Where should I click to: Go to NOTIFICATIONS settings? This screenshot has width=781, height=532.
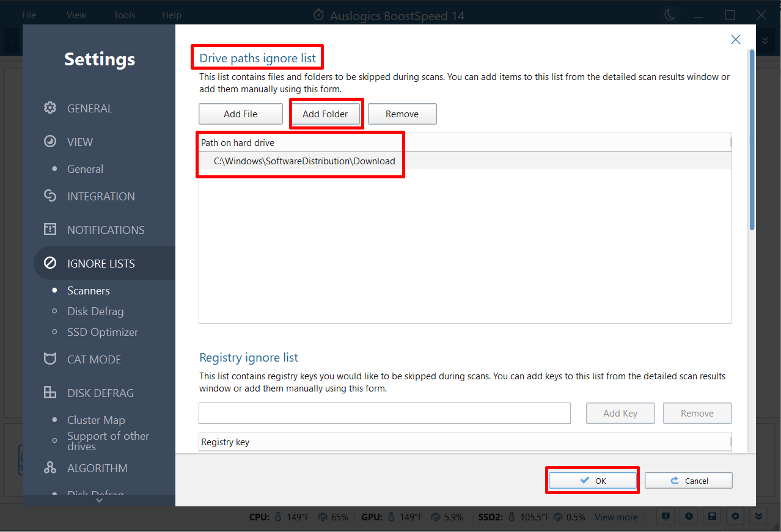[106, 230]
